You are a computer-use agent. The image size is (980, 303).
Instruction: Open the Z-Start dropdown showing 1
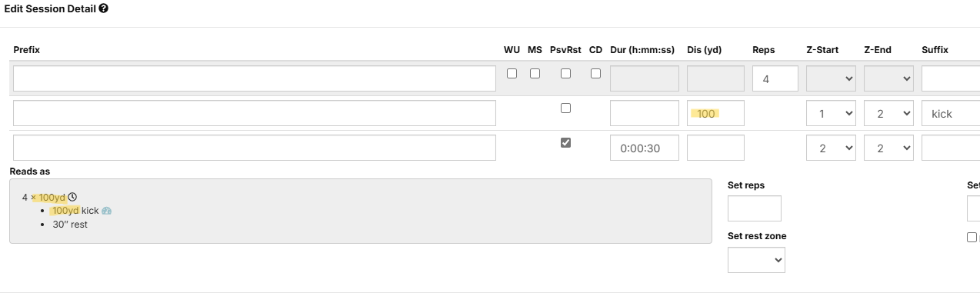tap(831, 113)
